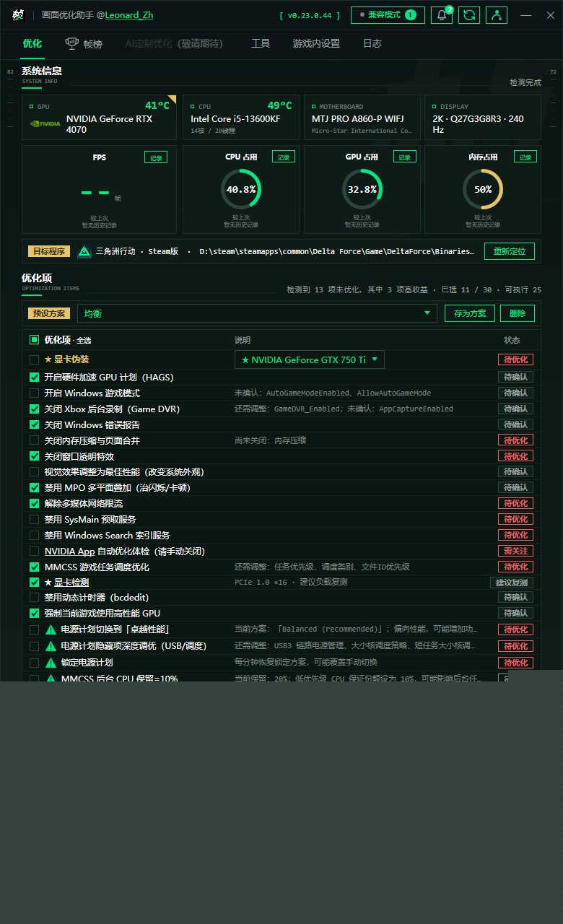The height and width of the screenshot is (924, 563).
Task: Click 记录 button in FPS card
Action: 157,157
